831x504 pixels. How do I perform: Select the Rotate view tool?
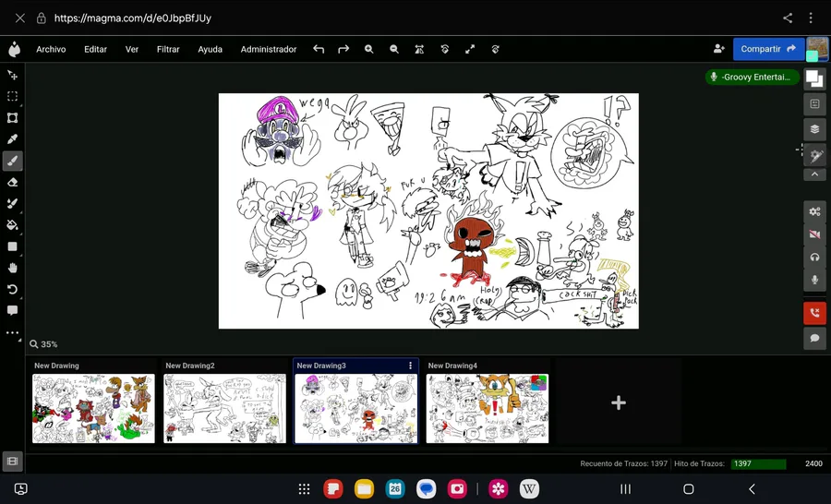pos(12,289)
